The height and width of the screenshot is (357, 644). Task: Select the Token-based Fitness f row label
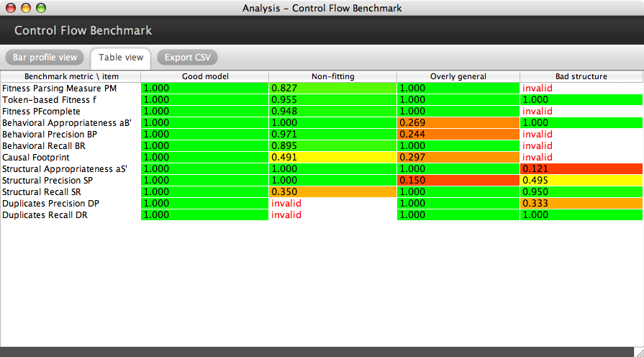(50, 99)
